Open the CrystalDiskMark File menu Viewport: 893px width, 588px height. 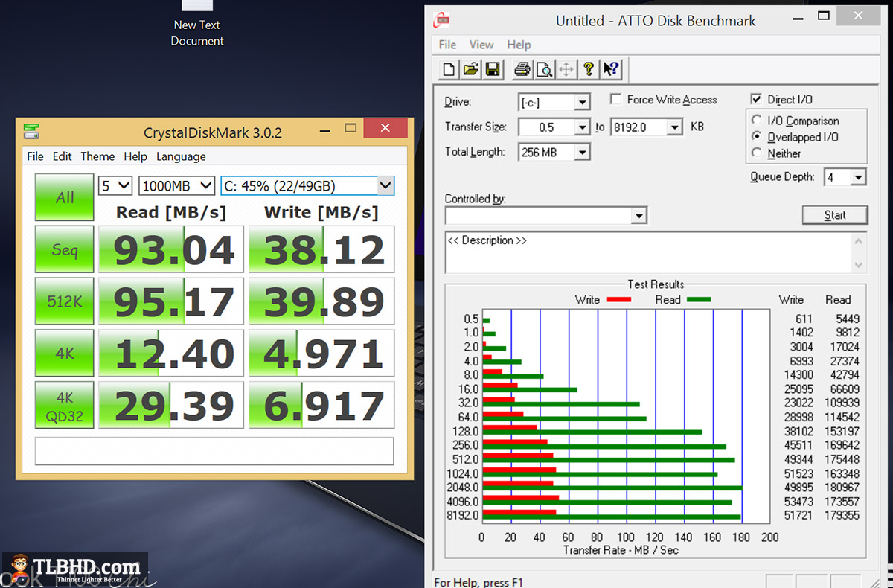(35, 156)
